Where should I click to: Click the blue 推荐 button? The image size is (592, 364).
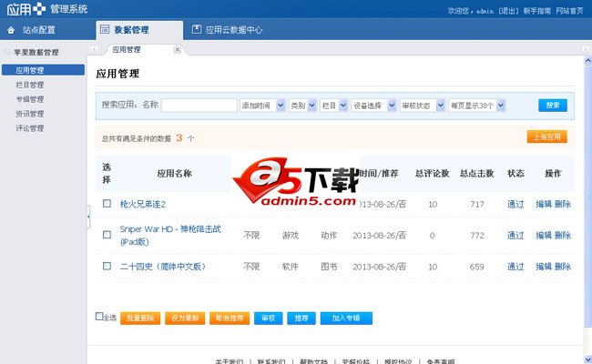tap(301, 318)
